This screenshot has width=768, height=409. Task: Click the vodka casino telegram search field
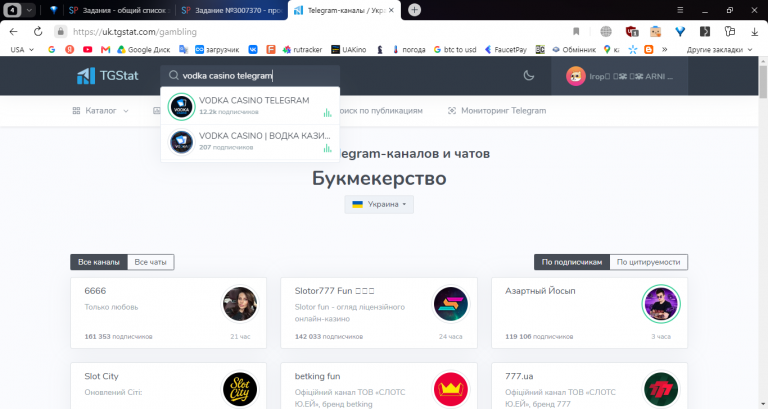(250, 75)
